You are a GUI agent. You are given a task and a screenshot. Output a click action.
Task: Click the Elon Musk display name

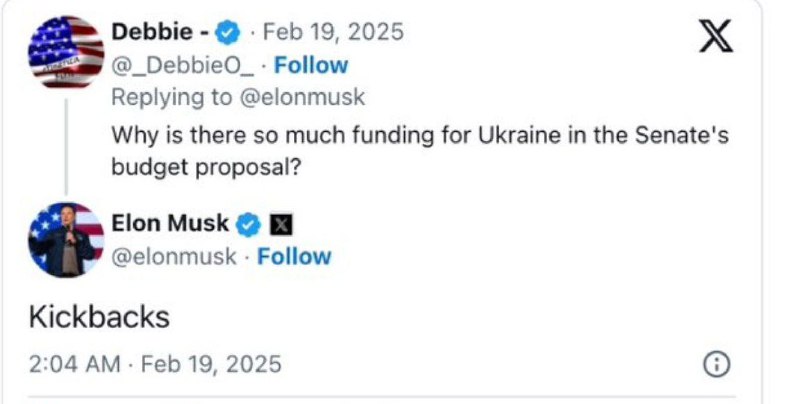point(170,223)
